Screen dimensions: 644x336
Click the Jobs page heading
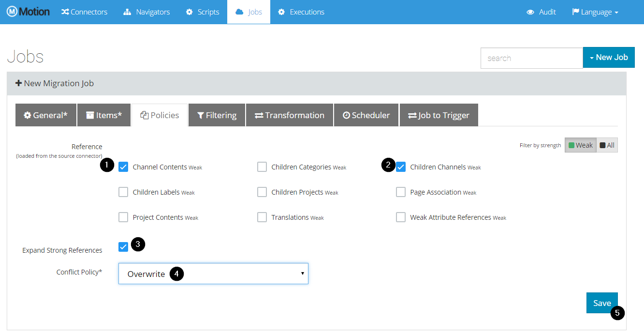click(26, 57)
